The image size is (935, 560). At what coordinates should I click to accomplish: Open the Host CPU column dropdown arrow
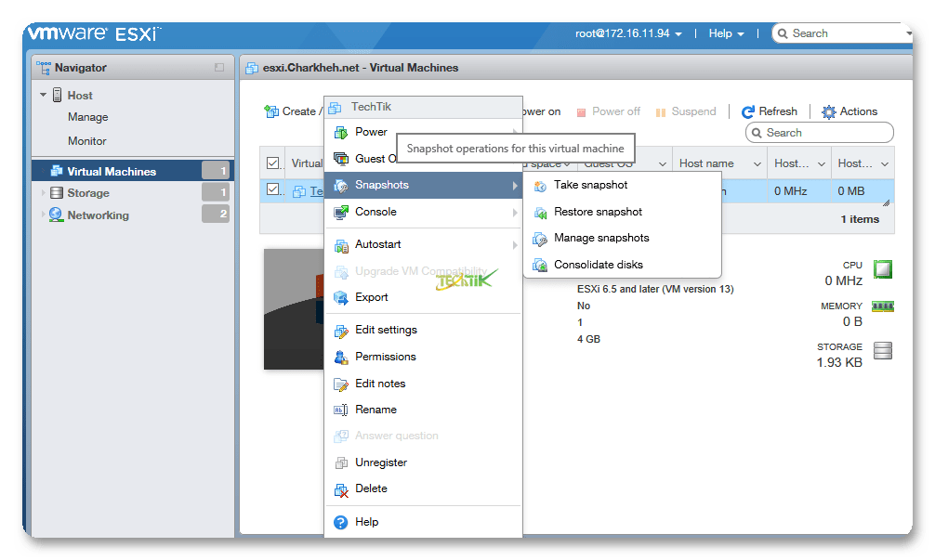(x=821, y=163)
